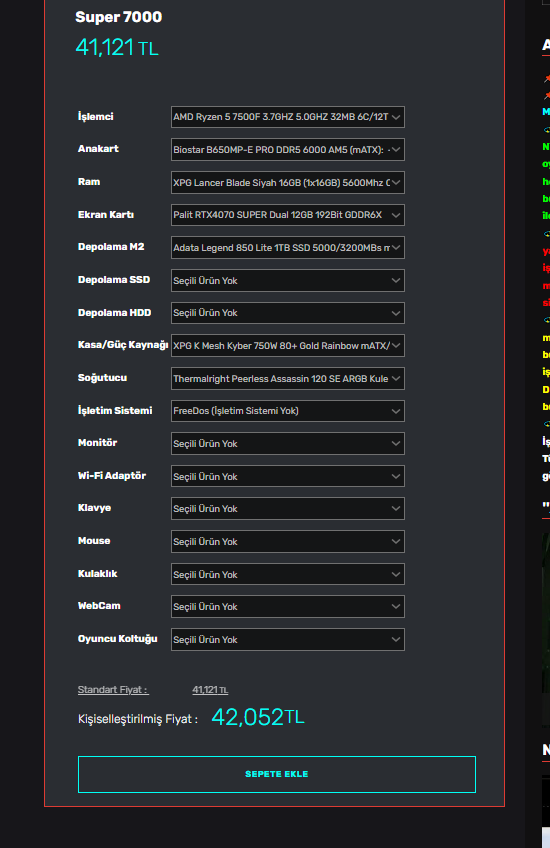Open the Depolama HDD dropdown
This screenshot has height=848, width=550.
click(x=288, y=313)
